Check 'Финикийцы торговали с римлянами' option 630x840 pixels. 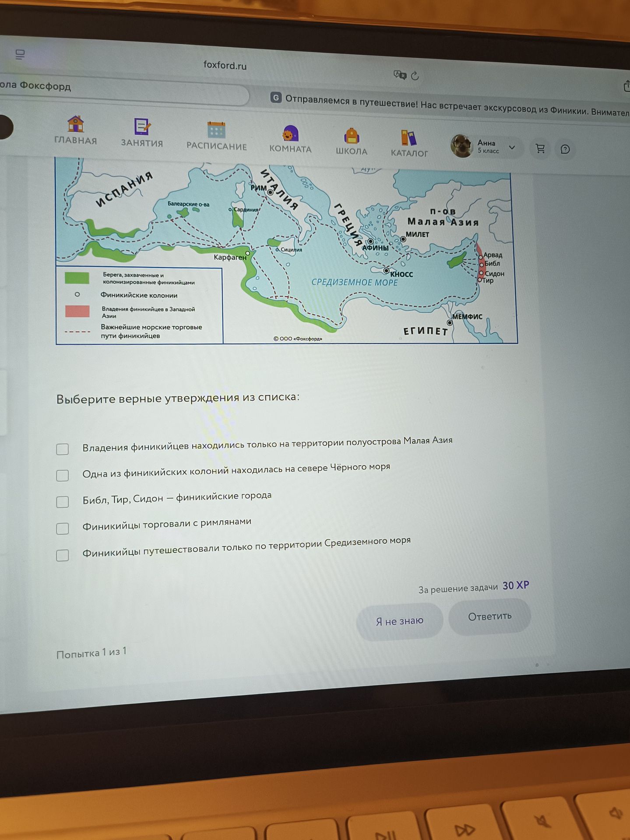63,528
